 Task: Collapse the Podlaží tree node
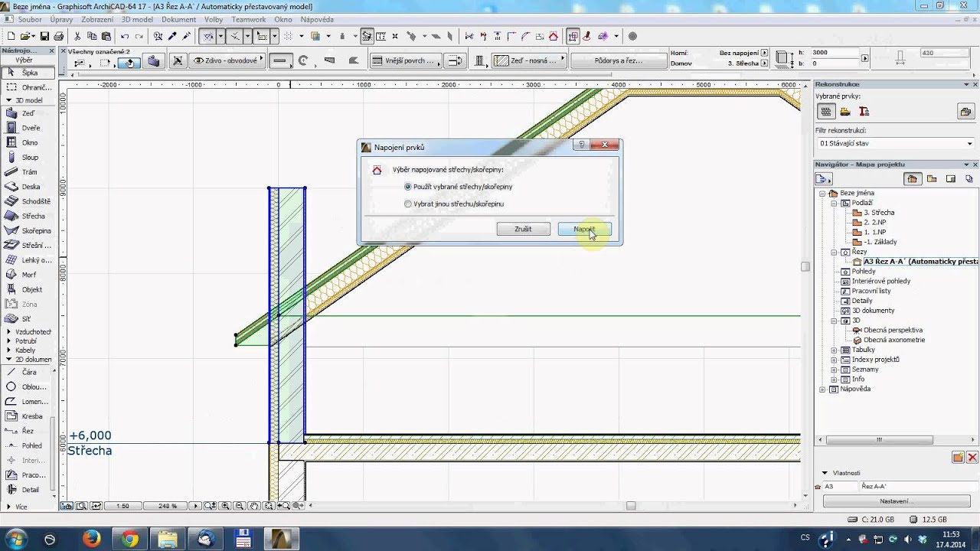(835, 203)
